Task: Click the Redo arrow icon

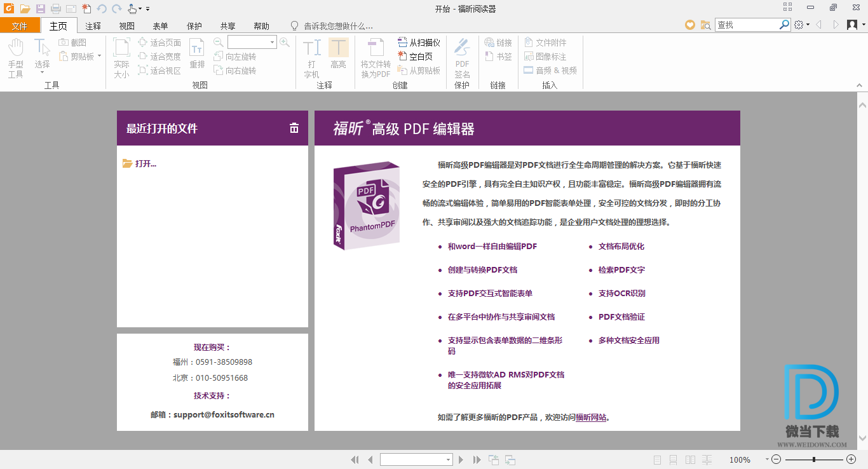Action: coord(116,9)
